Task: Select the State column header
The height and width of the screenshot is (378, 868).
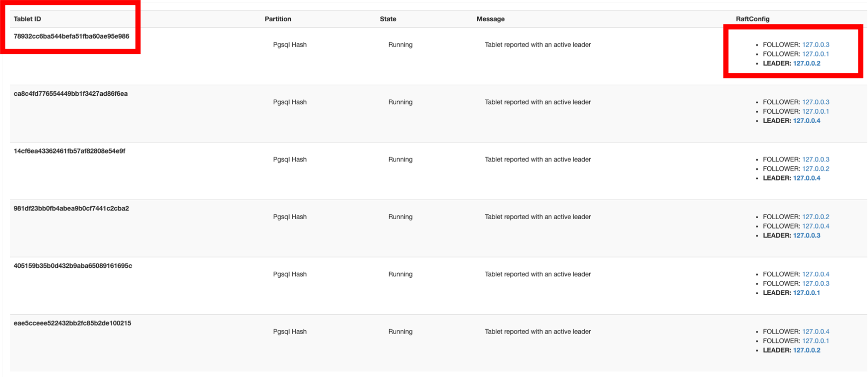Action: [x=388, y=19]
